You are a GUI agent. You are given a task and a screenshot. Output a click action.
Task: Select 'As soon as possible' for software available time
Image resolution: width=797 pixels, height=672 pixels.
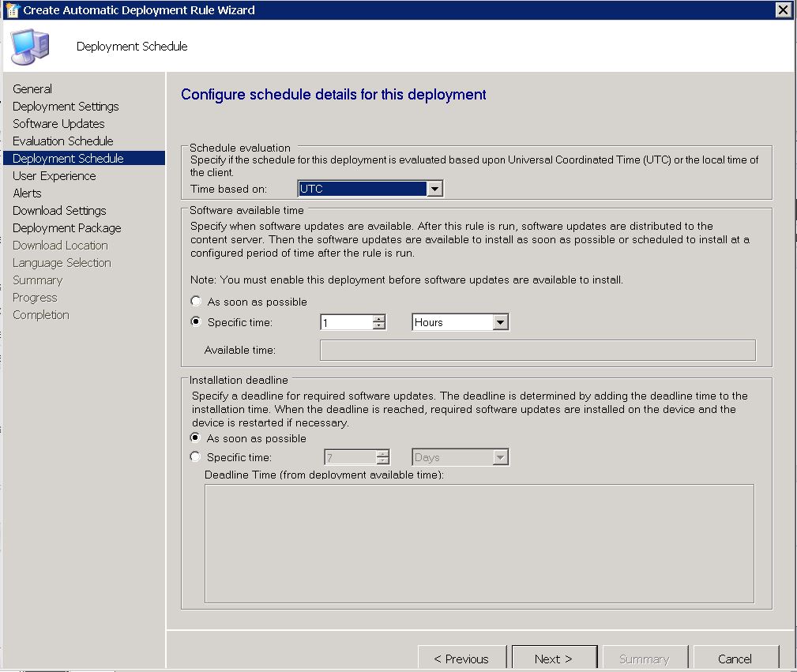tap(196, 301)
